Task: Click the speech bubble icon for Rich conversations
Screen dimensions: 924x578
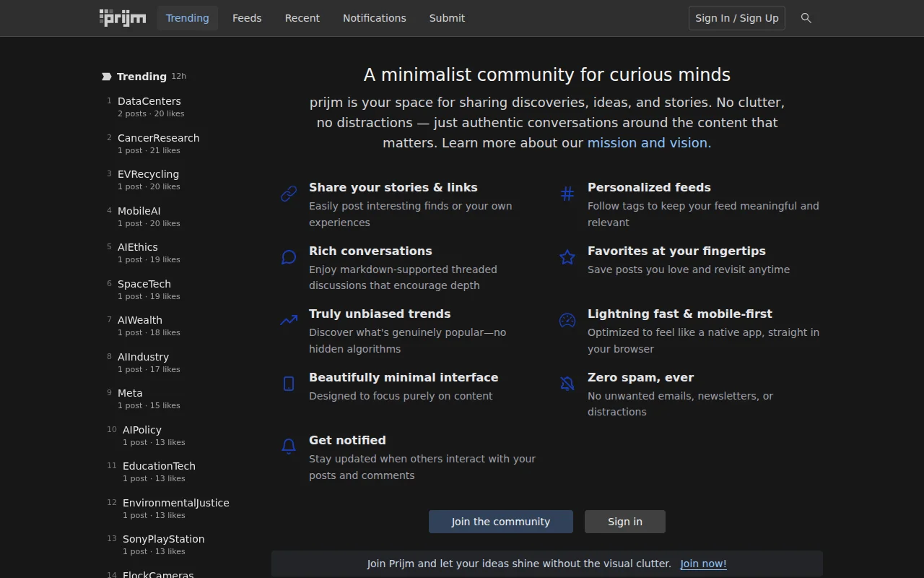Action: tap(289, 257)
